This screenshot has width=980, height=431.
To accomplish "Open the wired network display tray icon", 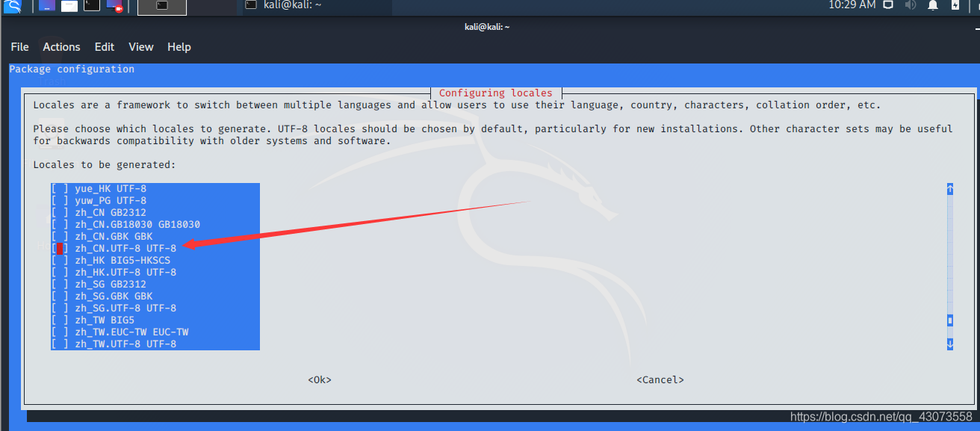I will [888, 5].
